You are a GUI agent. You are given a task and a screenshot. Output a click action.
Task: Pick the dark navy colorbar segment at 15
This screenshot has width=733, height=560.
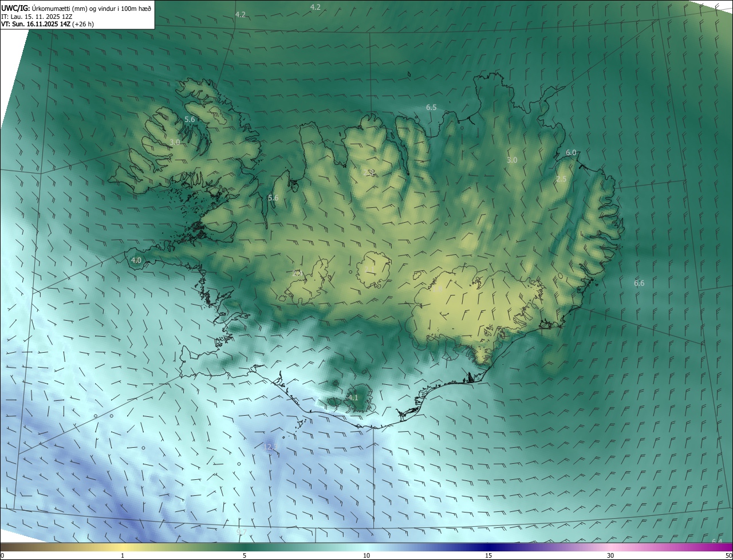tap(488, 547)
